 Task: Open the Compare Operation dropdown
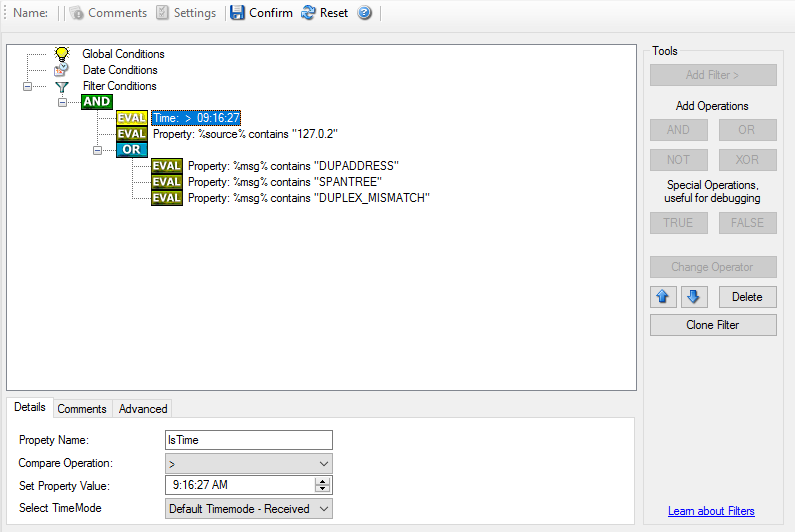click(248, 464)
